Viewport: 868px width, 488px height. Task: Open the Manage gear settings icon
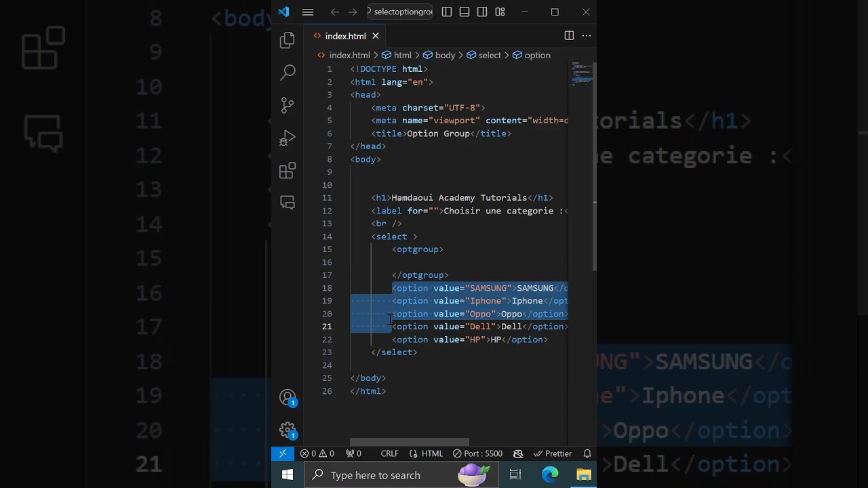tap(288, 430)
